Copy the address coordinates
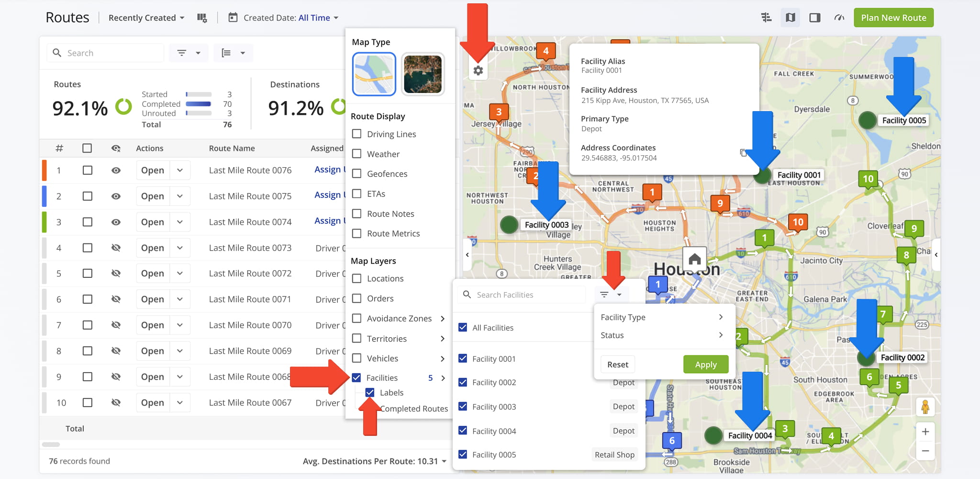The width and height of the screenshot is (980, 479). pyautogui.click(x=743, y=153)
